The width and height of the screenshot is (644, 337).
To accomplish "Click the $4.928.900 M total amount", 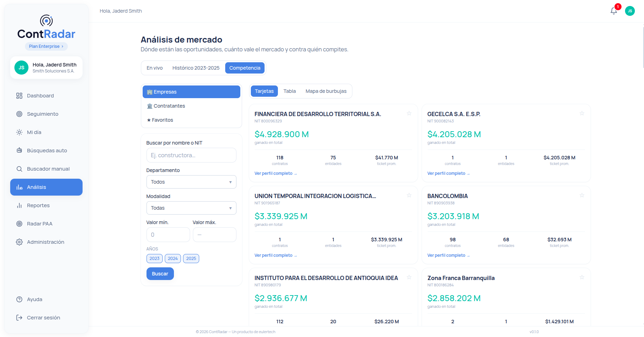I will pos(282,134).
